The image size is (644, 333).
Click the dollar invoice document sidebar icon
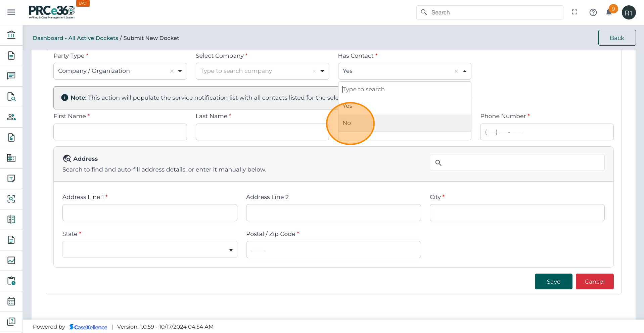[x=11, y=138]
